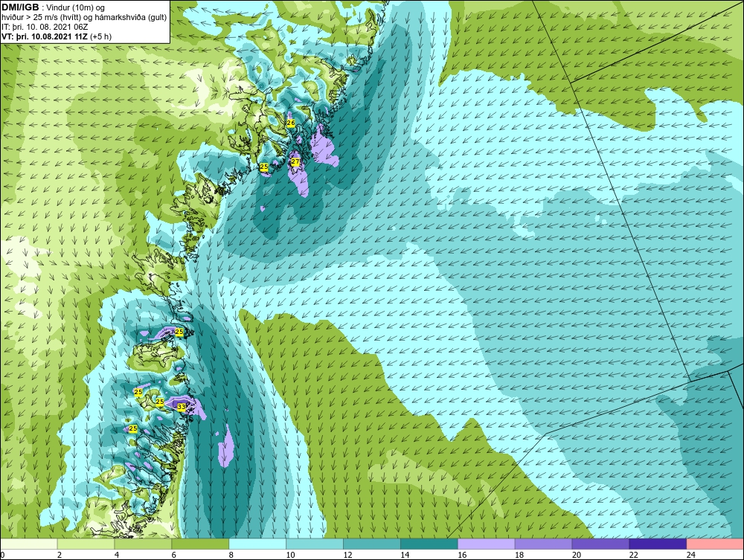The image size is (744, 560).
Task: Click the '25' gust label immediately left of '33'
Action: [x=160, y=402]
